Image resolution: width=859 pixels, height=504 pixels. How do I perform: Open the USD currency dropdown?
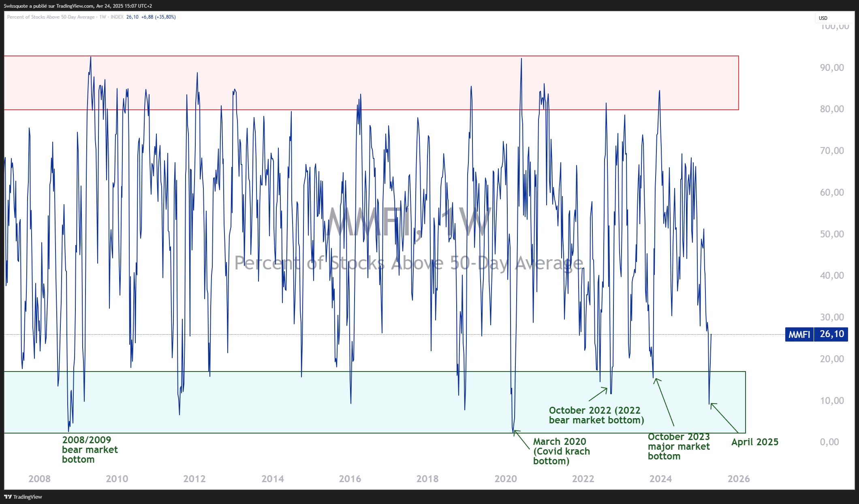(834, 18)
